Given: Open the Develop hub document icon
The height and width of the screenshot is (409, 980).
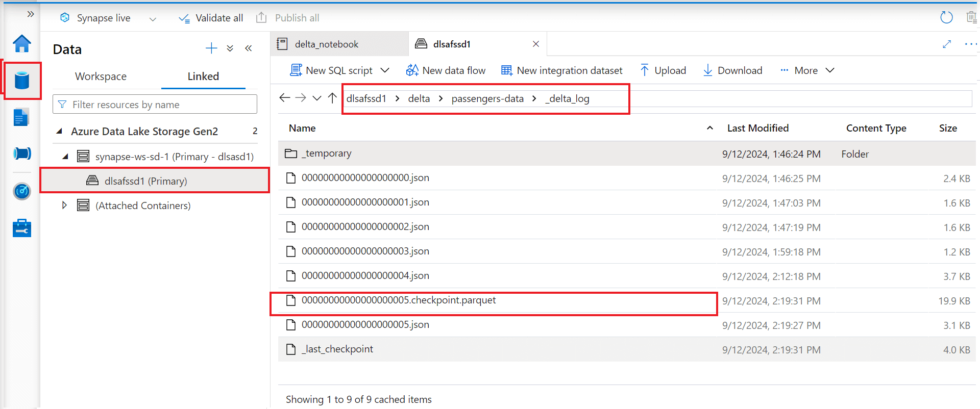Looking at the screenshot, I should click(21, 117).
